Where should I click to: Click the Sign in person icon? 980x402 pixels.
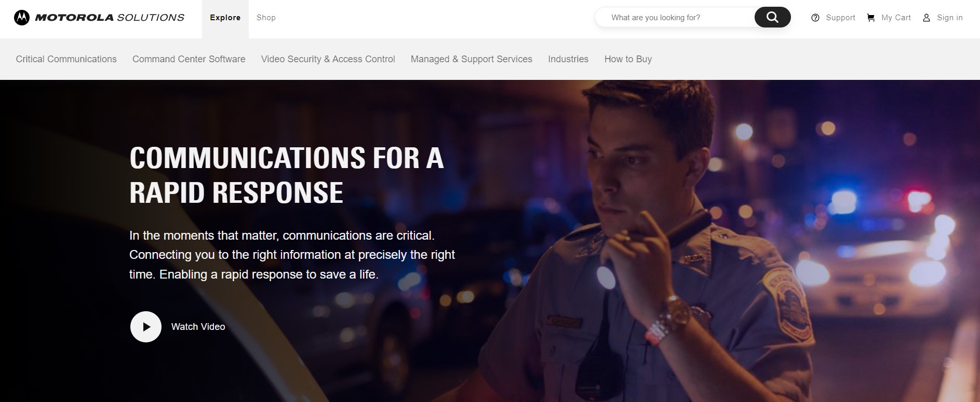tap(926, 18)
